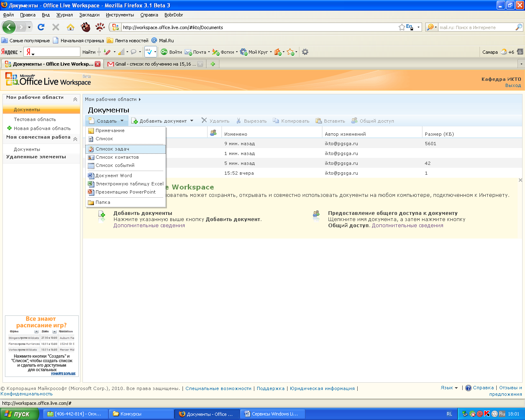Click the Общий доступ share button
Screen dimensions: 525x420
[x=372, y=121]
